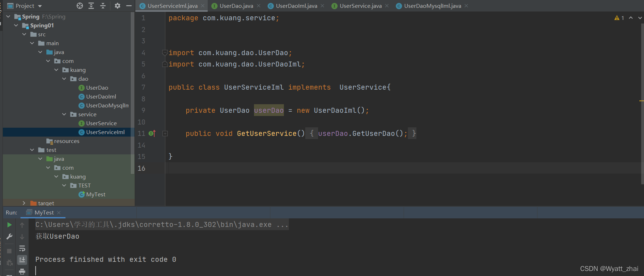
Task: Collapse the imports fold marker on line 4
Action: 165,53
